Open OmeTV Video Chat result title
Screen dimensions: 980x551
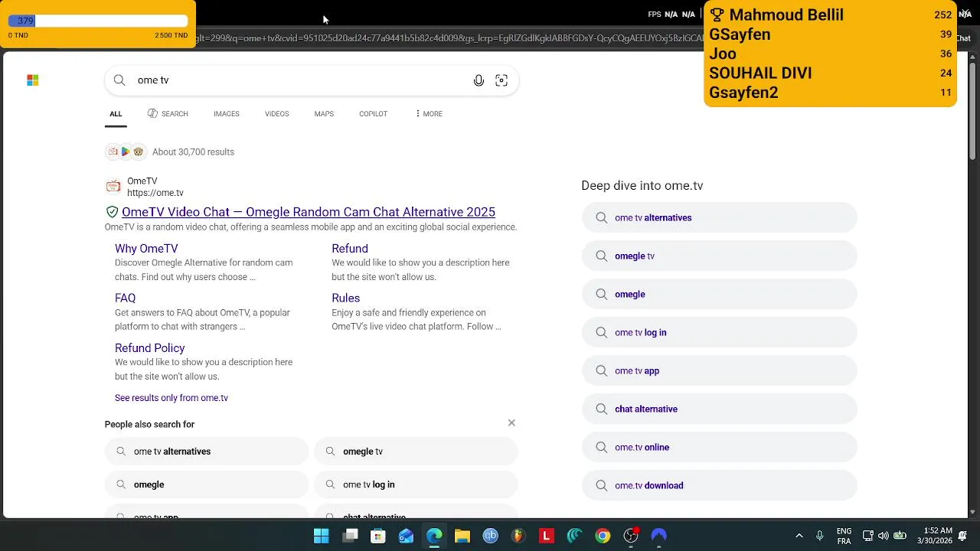pyautogui.click(x=309, y=212)
